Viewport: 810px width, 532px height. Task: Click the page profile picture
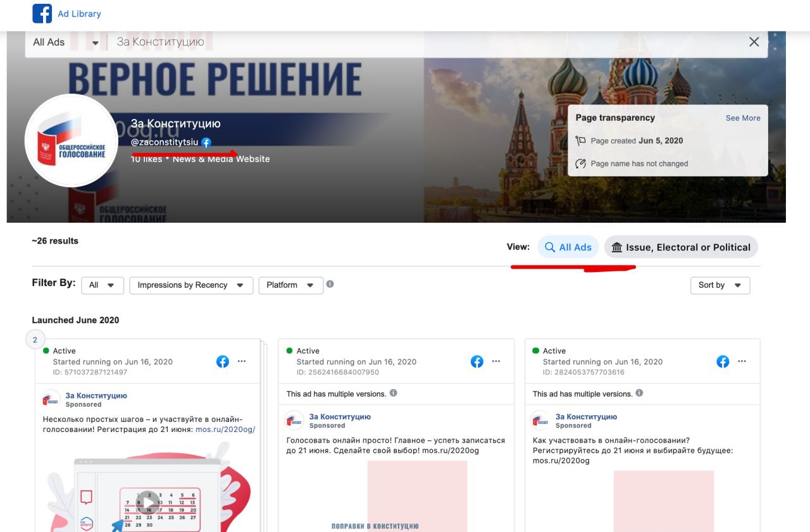(x=71, y=140)
